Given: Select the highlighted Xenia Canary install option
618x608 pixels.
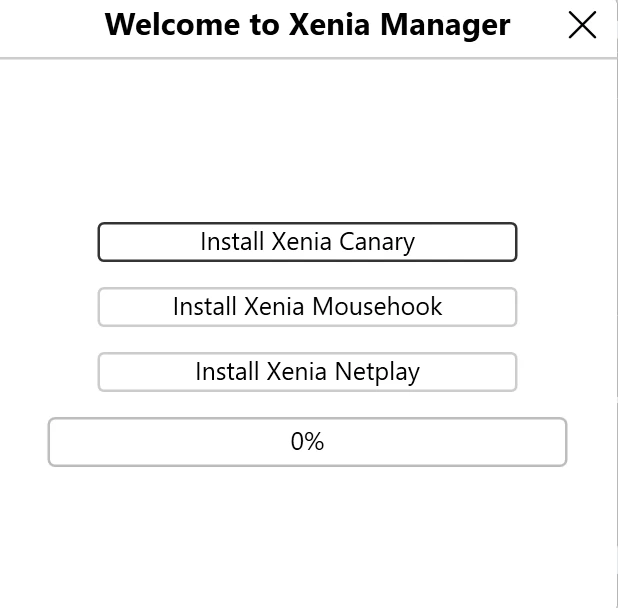Looking at the screenshot, I should point(307,242).
